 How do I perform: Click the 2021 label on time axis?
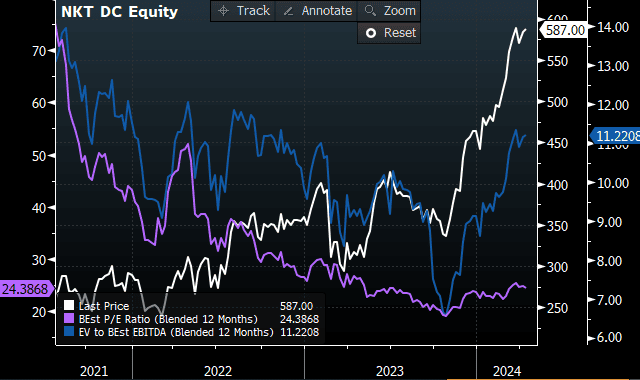tap(94, 371)
